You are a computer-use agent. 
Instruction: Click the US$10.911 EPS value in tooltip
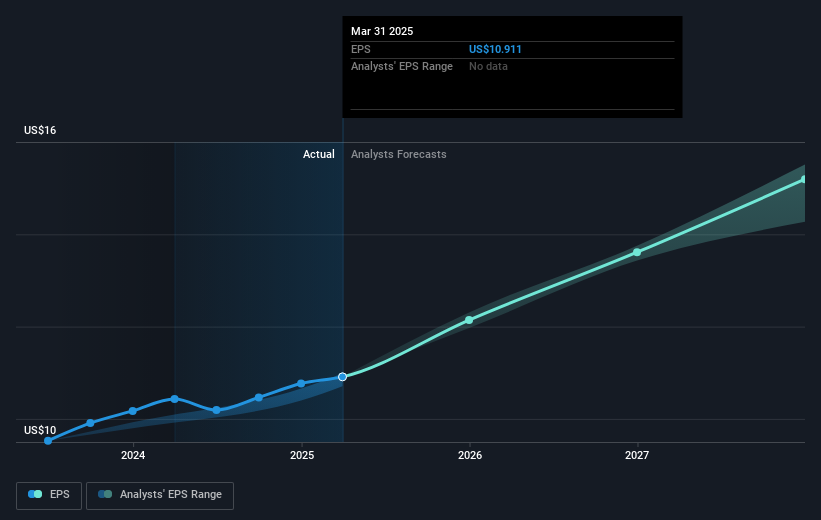495,49
